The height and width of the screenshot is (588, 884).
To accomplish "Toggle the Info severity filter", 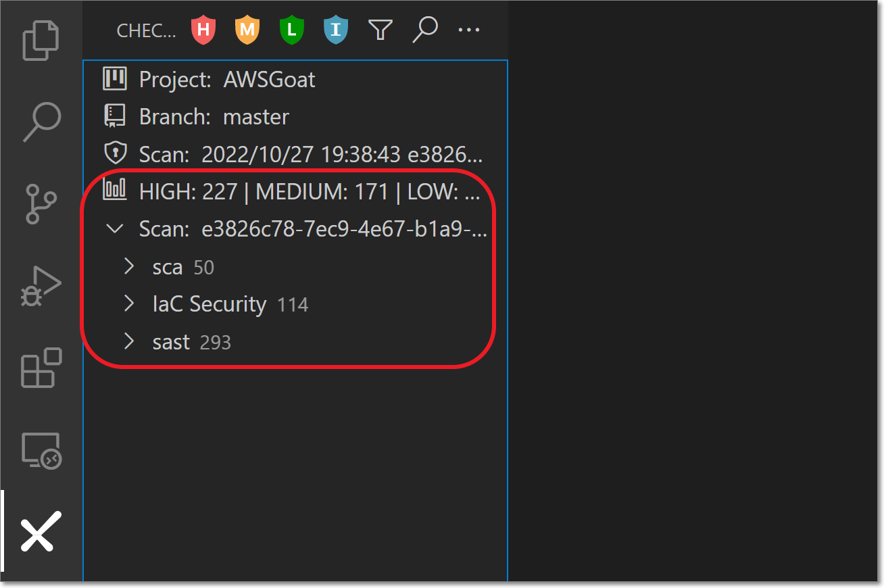I will pos(335,30).
